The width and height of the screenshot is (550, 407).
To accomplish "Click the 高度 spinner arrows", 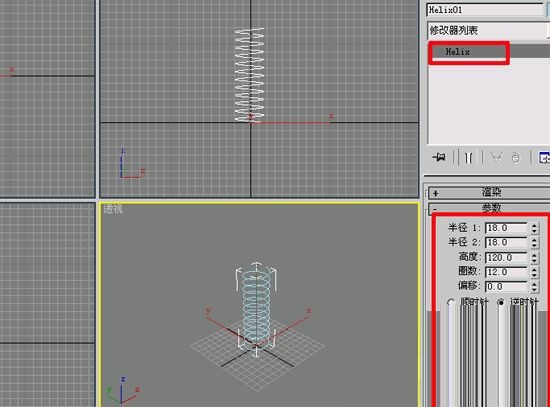I will pos(534,258).
